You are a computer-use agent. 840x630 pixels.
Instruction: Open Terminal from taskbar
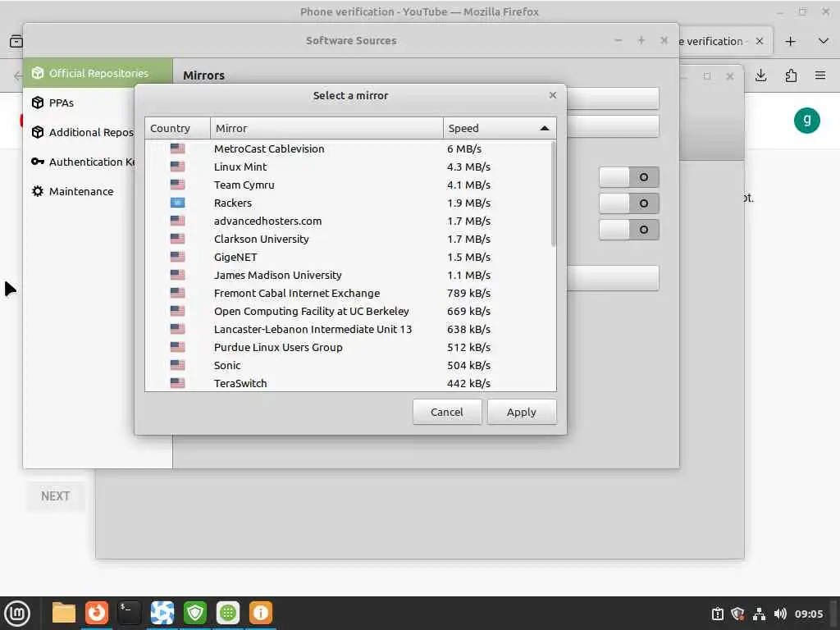[x=129, y=613]
